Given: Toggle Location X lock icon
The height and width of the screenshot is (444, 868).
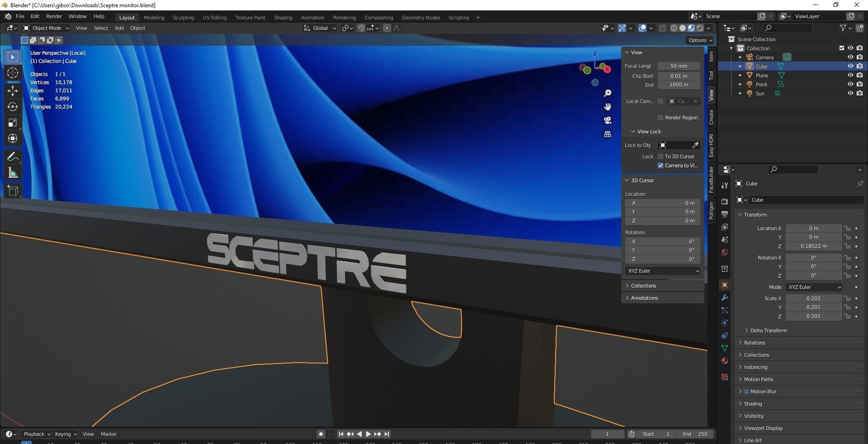Looking at the screenshot, I should click(847, 228).
